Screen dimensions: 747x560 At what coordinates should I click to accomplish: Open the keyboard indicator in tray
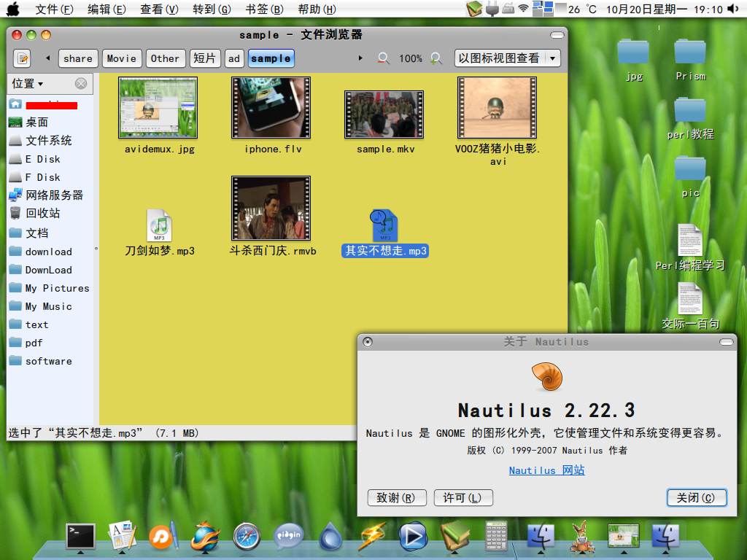(x=508, y=9)
